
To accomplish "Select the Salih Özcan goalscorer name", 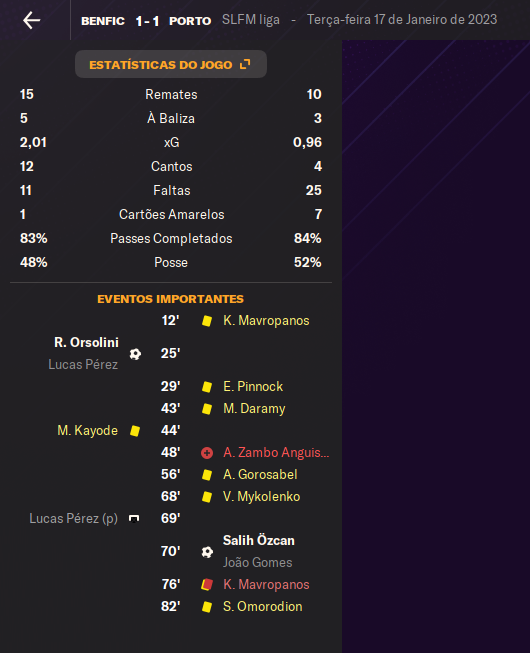I will (x=259, y=541).
